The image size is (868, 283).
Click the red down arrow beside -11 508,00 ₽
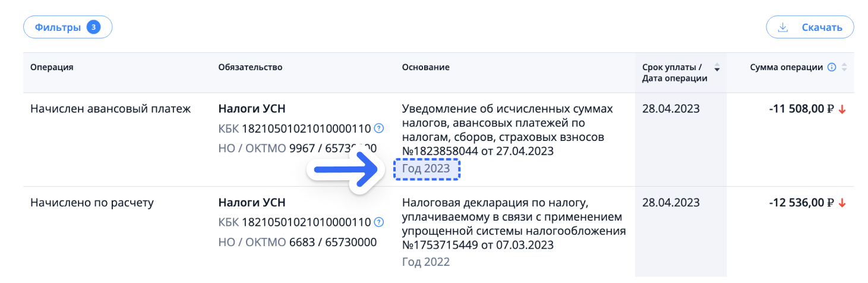coord(841,109)
